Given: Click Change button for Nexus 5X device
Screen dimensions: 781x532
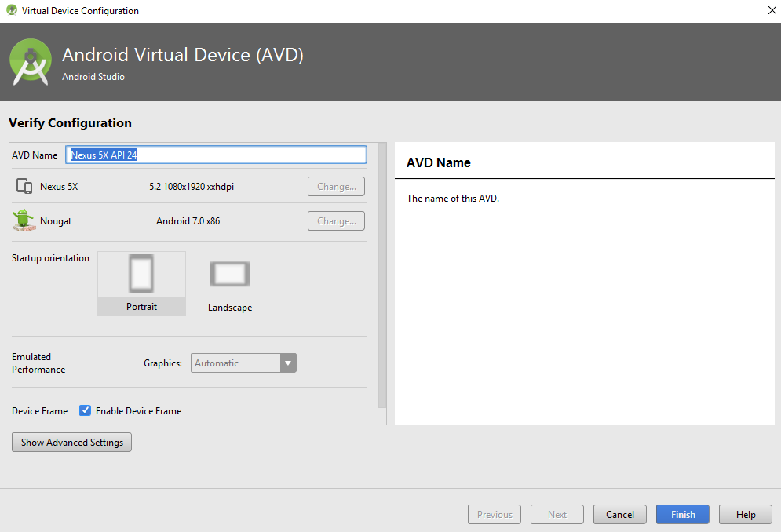Looking at the screenshot, I should pos(336,186).
